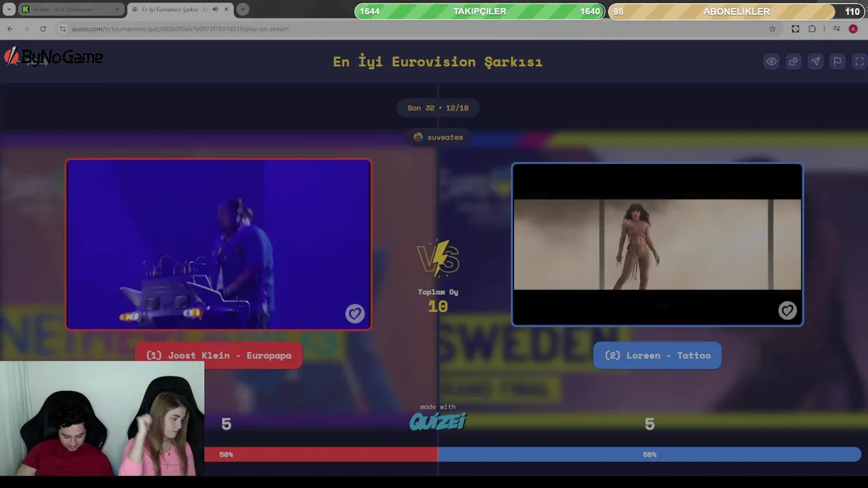Favorite Loreen video with heart icon
Image resolution: width=868 pixels, height=488 pixels.
[787, 310]
